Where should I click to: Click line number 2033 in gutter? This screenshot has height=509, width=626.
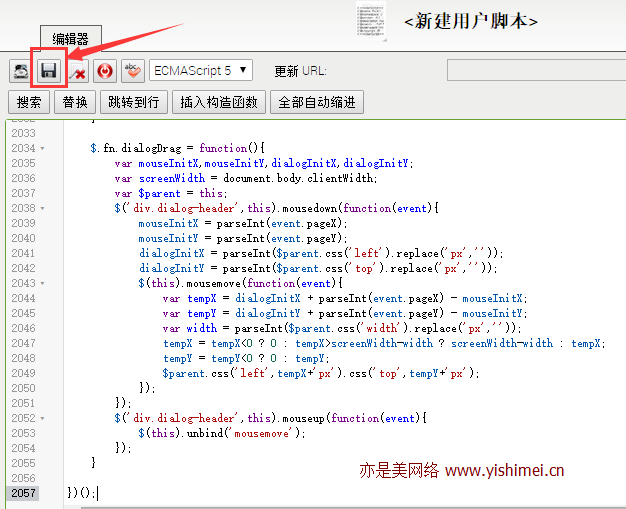pyautogui.click(x=23, y=133)
